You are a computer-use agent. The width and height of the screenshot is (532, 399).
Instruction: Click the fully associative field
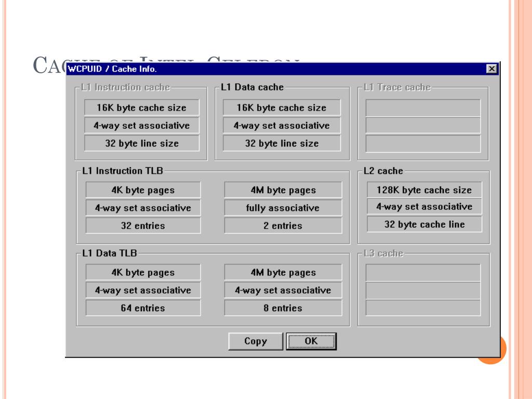pyautogui.click(x=283, y=208)
